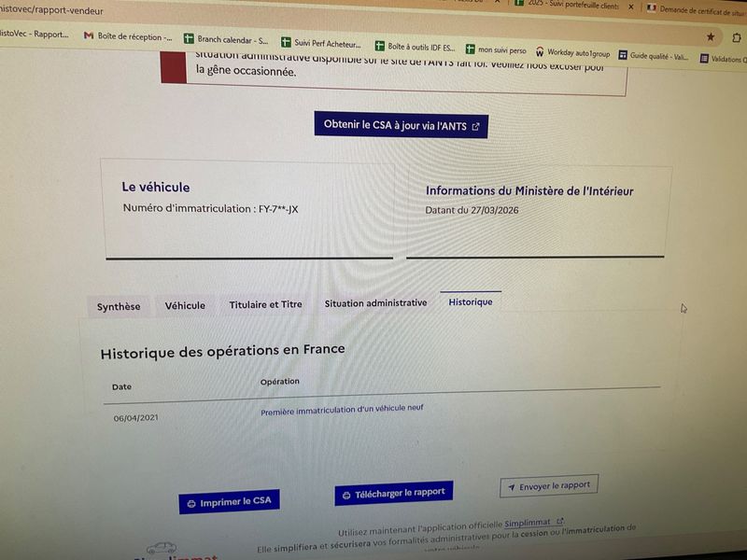Image resolution: width=747 pixels, height=560 pixels.
Task: Click the Première immatriculation d'un véhicule neuf entry
Action: pyautogui.click(x=342, y=410)
